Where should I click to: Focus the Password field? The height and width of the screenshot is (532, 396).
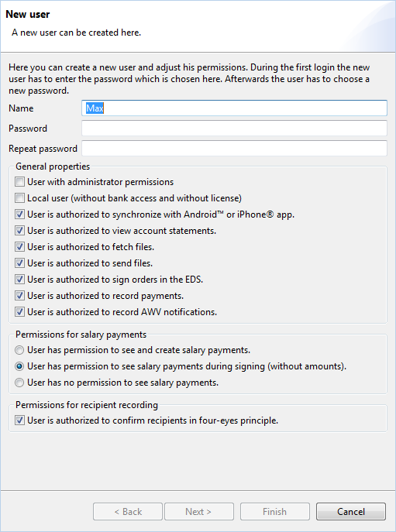coord(234,129)
